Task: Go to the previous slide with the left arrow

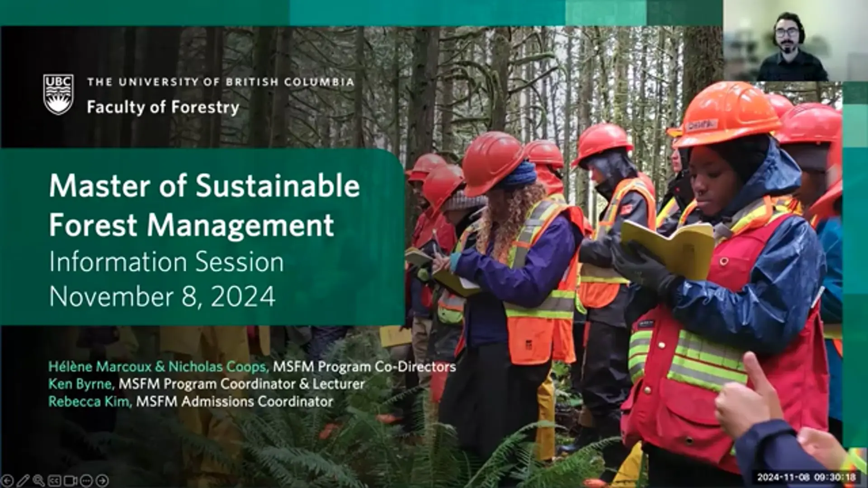Action: point(8,480)
